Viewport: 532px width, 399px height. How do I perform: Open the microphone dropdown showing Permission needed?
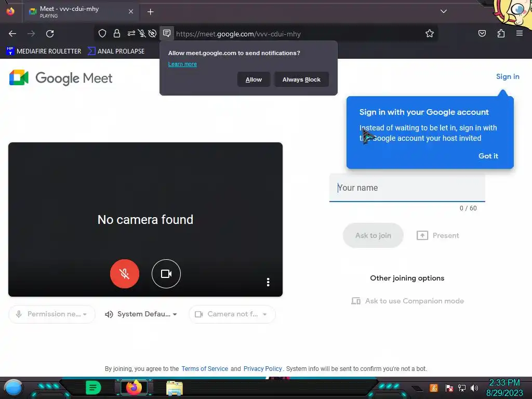(52, 314)
